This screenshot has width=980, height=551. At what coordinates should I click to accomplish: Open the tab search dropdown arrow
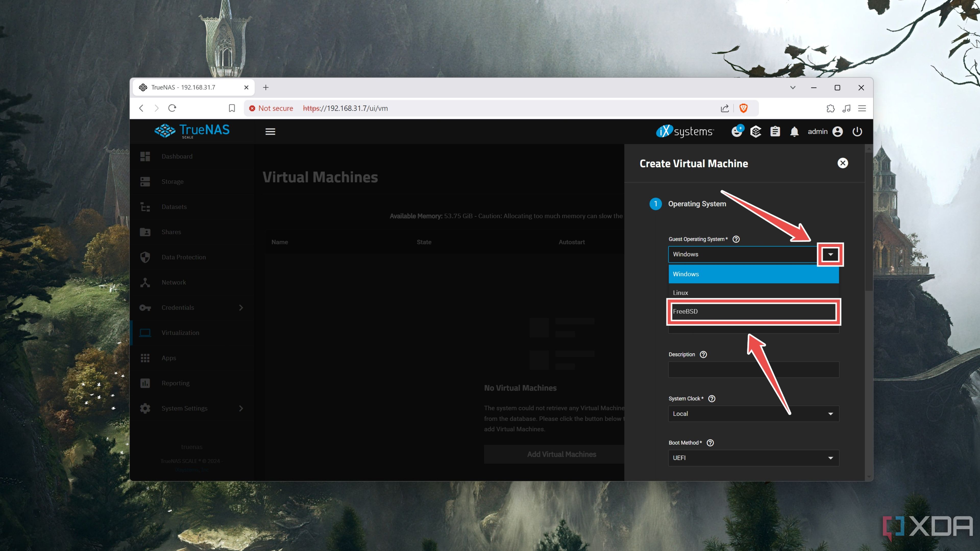793,87
